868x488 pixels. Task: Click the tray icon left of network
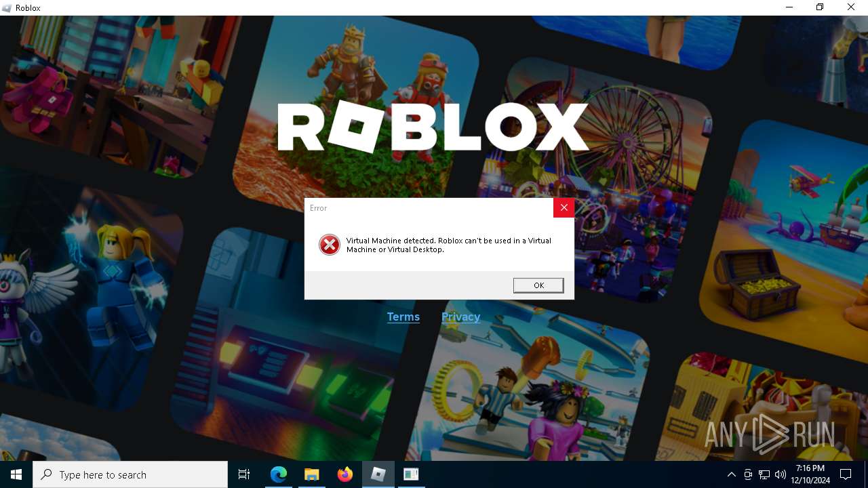[x=748, y=474]
